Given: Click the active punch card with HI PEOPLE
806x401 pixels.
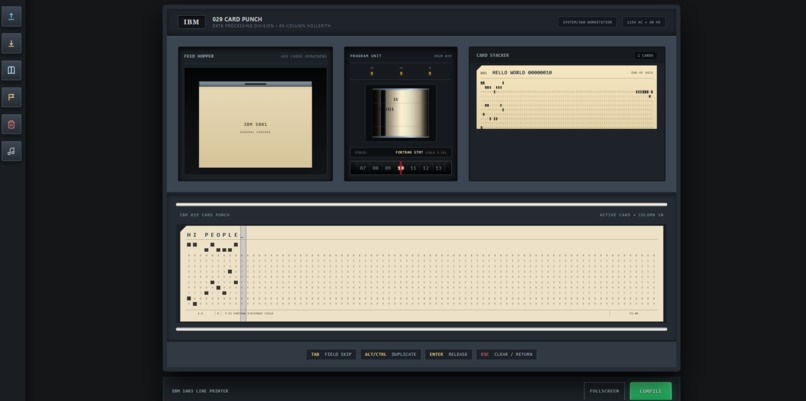Looking at the screenshot, I should click(x=422, y=274).
